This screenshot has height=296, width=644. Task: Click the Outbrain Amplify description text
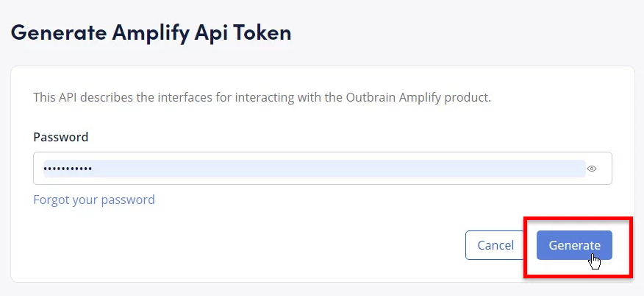(x=262, y=97)
